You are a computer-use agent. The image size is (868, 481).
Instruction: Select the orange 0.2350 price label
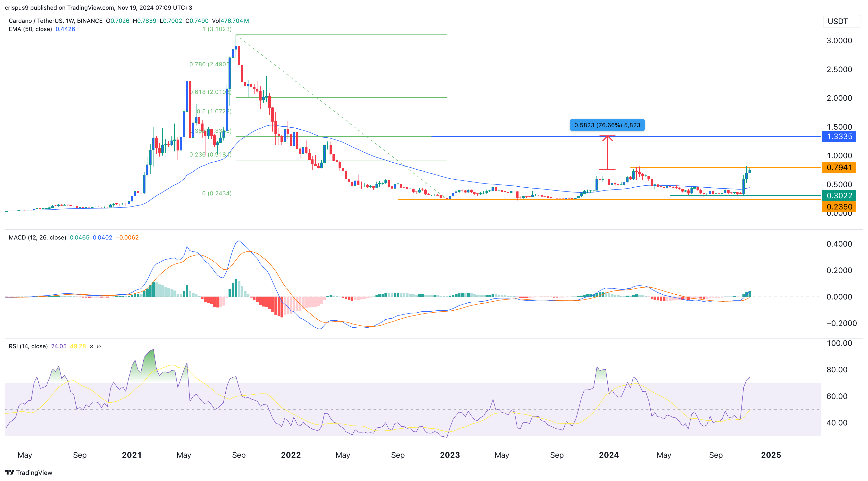pos(839,207)
